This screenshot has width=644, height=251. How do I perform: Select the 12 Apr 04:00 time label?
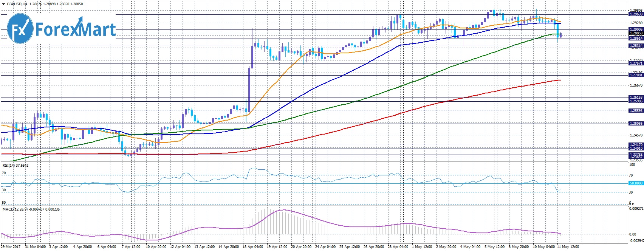[180, 247]
